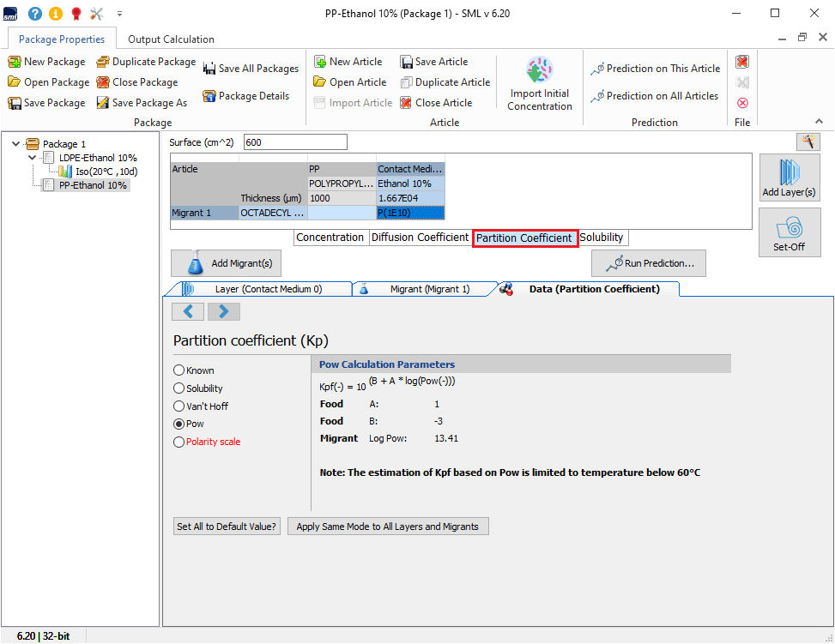The height and width of the screenshot is (644, 835).
Task: Apply Same Mode to All Layers and Migrants
Action: [388, 526]
